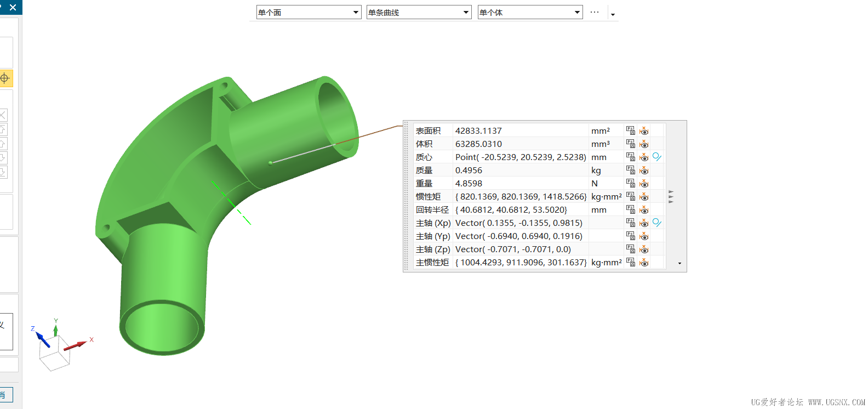The width and height of the screenshot is (868, 409).
Task: Toggle the 表面积 row's eye display icon
Action: click(x=644, y=130)
